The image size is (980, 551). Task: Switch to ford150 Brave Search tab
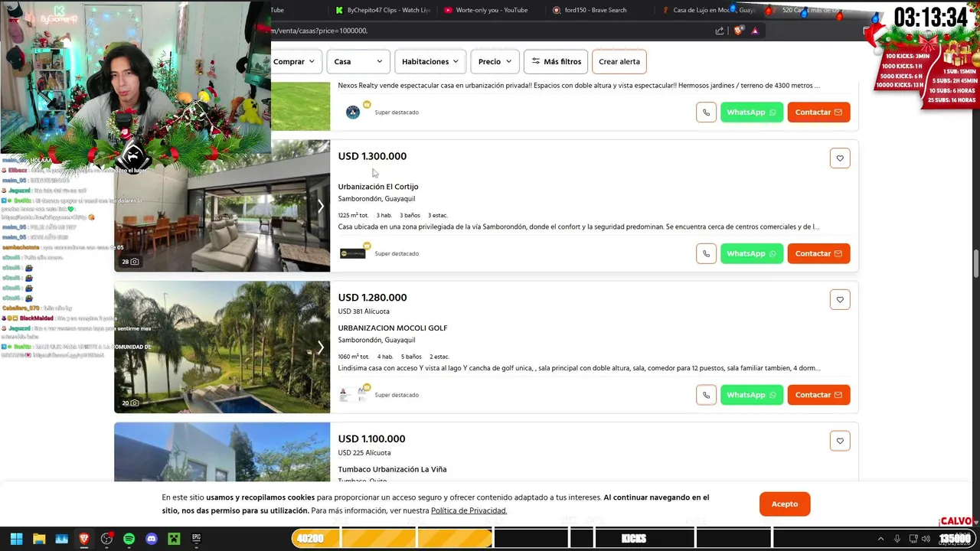point(599,10)
